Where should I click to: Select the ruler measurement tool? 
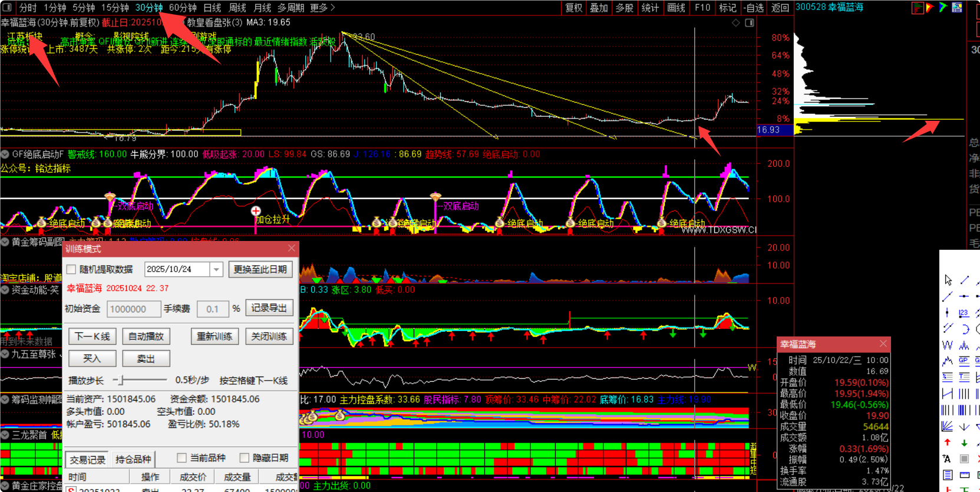964,475
